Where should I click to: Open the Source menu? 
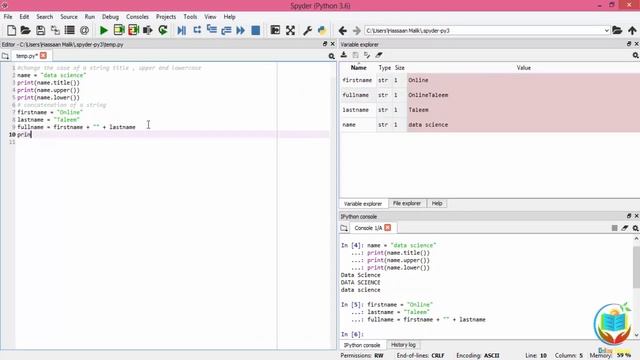(x=69, y=17)
